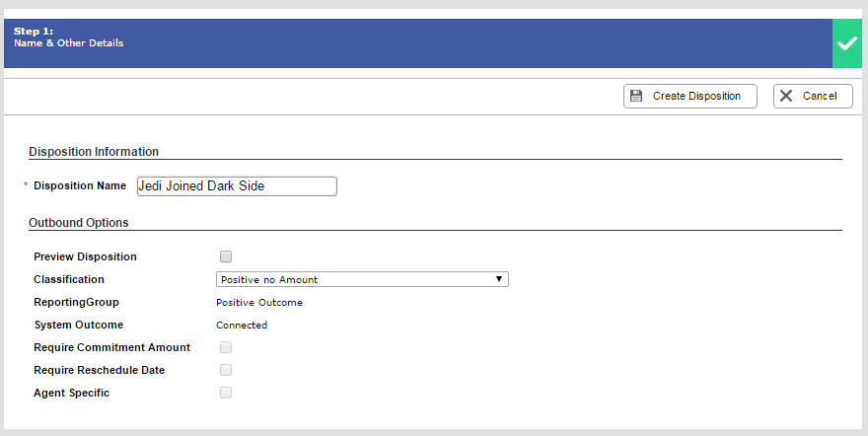Open the Classification dropdown list

(x=361, y=279)
